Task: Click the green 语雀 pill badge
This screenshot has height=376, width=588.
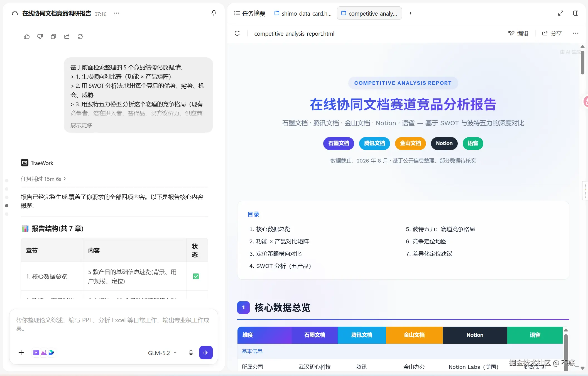Action: (x=473, y=144)
